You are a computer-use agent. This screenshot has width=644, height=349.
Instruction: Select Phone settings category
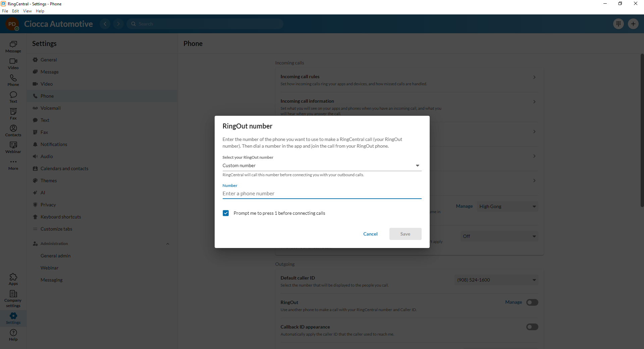pos(102,96)
